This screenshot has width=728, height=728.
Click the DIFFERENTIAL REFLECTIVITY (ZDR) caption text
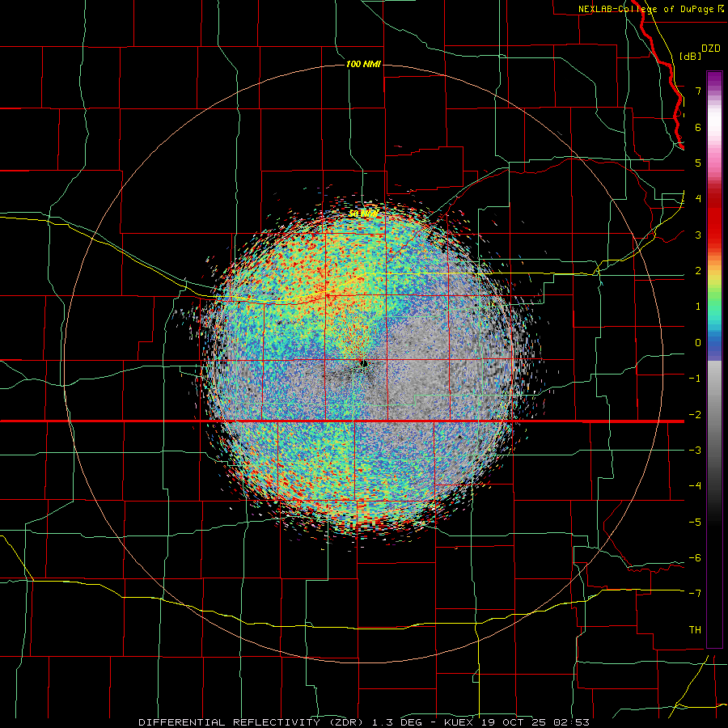(252, 722)
